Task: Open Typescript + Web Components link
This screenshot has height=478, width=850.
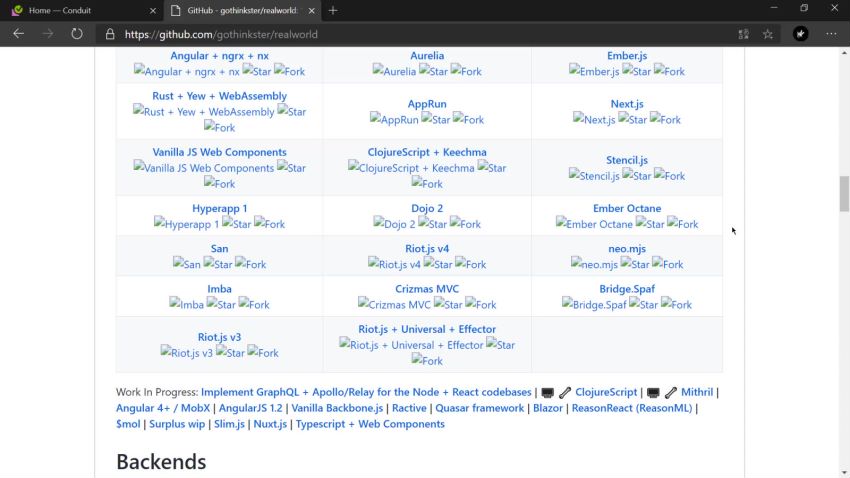Action: pos(370,424)
